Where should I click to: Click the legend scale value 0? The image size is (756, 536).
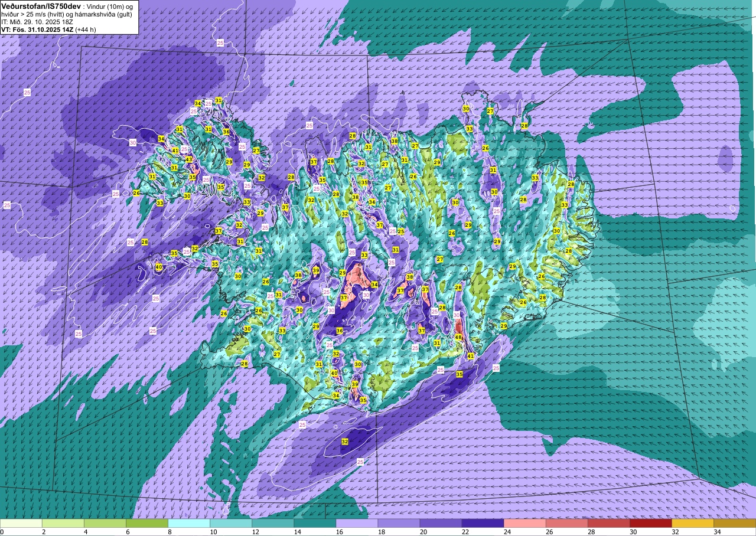(x=2, y=532)
